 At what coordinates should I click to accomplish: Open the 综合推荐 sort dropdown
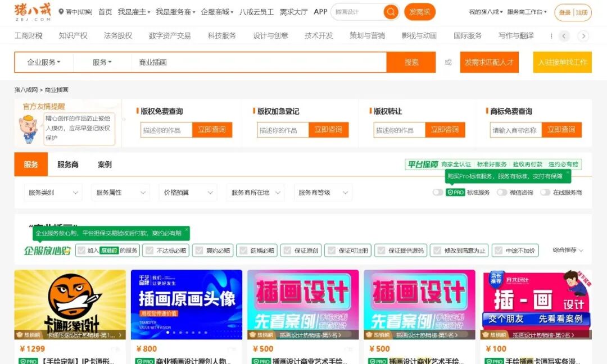click(x=568, y=251)
